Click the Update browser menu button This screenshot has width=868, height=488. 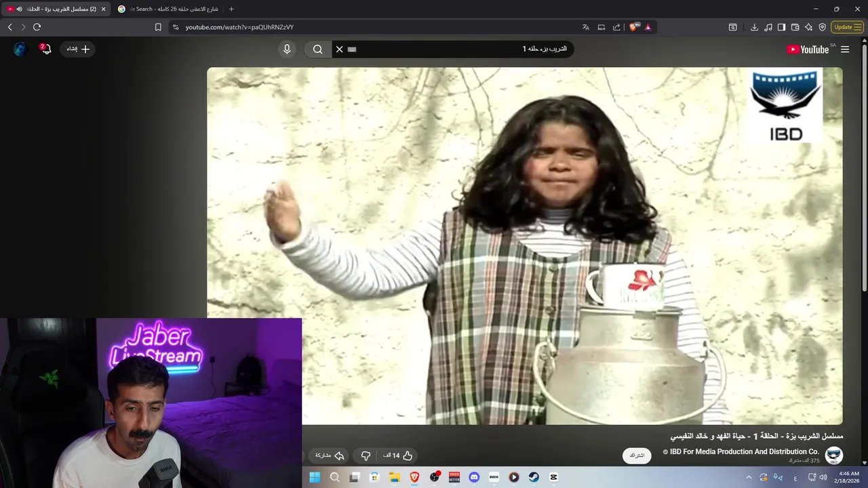tap(847, 27)
